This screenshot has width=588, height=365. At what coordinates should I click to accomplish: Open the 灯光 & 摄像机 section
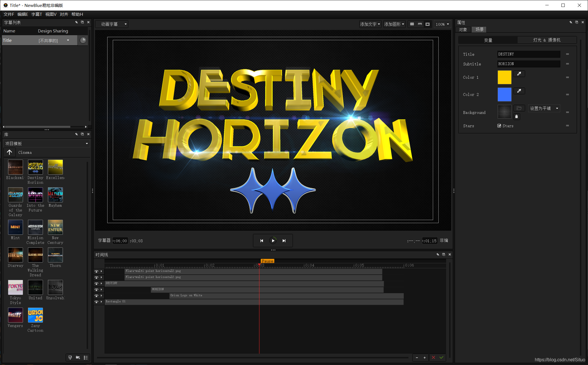point(547,40)
